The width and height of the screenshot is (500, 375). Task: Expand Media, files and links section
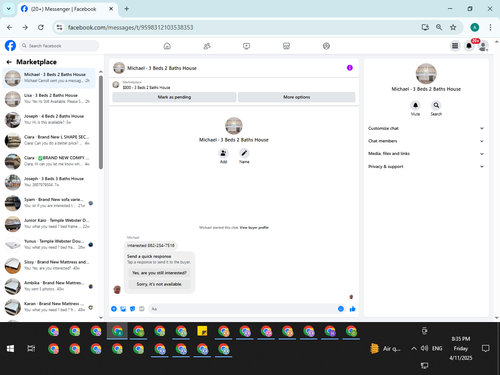[426, 154]
